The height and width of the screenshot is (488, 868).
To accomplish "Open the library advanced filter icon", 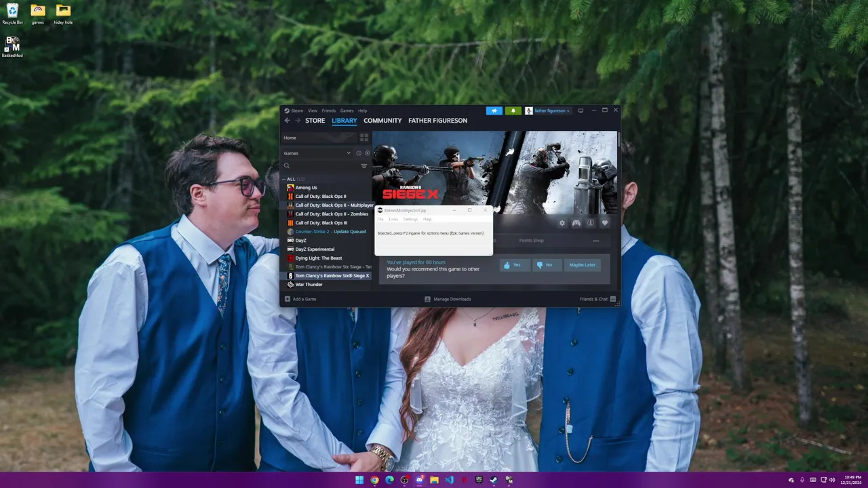I will pyautogui.click(x=364, y=166).
